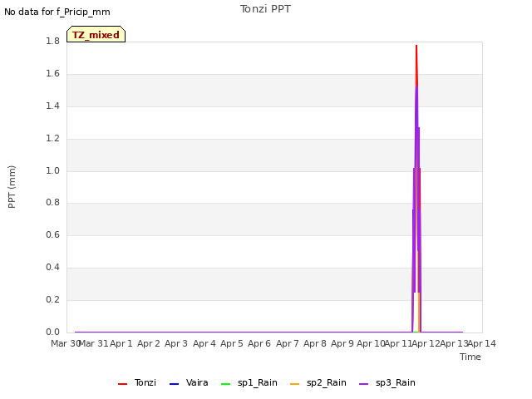Image resolution: width=532 pixels, height=399 pixels.
Task: Click the 0.4 y-axis tick label
Action: pos(52,268)
